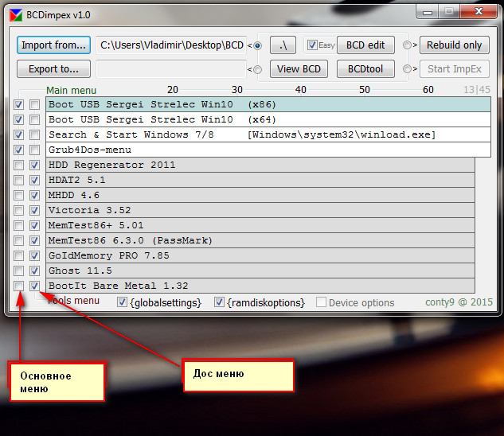Select the radio button before Rebuild only

(x=407, y=45)
